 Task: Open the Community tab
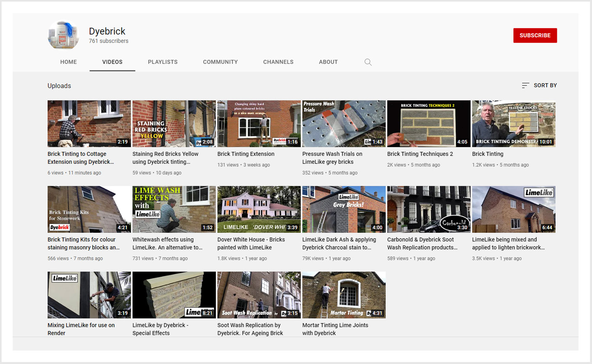coord(220,62)
